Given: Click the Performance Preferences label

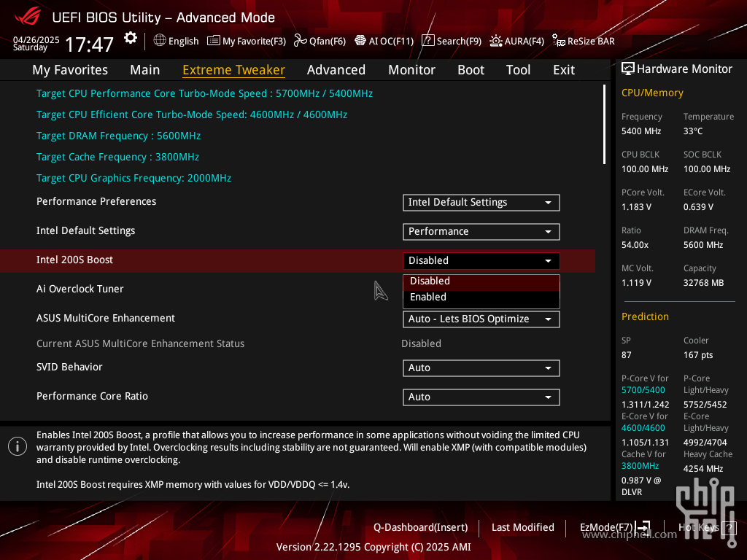Looking at the screenshot, I should (96, 201).
